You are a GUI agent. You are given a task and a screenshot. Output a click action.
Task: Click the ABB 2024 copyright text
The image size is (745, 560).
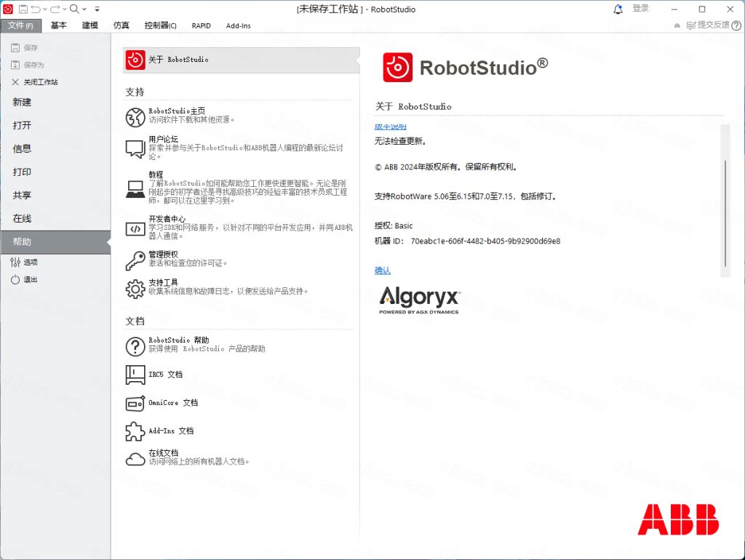coord(446,167)
